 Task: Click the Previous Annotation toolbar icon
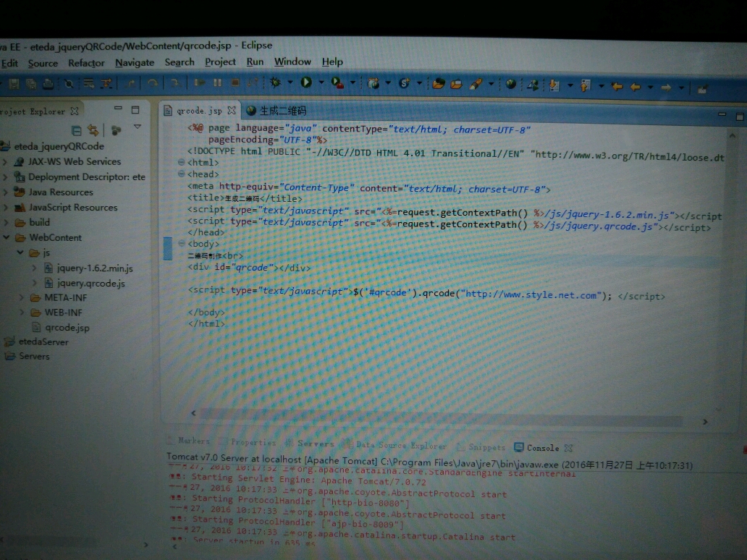585,85
